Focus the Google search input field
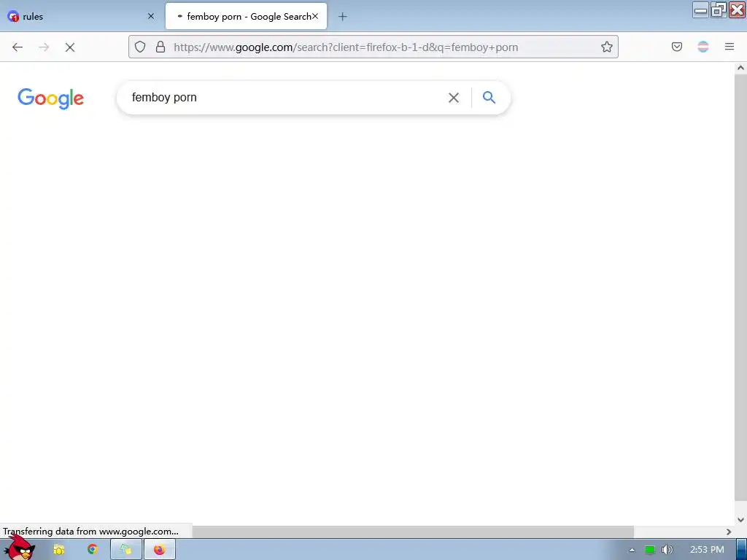The width and height of the screenshot is (747, 560). click(286, 98)
